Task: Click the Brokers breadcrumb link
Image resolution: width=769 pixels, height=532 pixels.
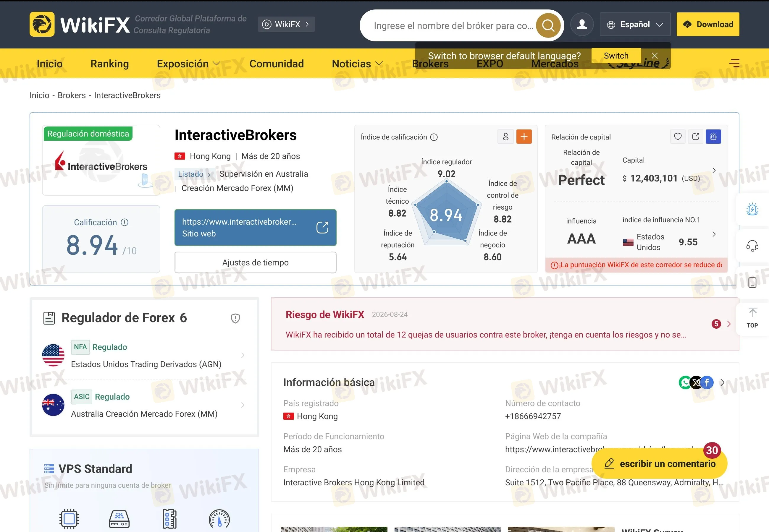Action: point(72,95)
